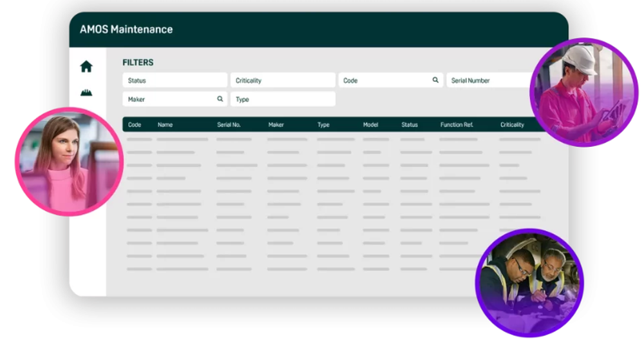The width and height of the screenshot is (644, 341).
Task: Open the mountain-shaped sidebar icon below Home
Action: click(86, 93)
